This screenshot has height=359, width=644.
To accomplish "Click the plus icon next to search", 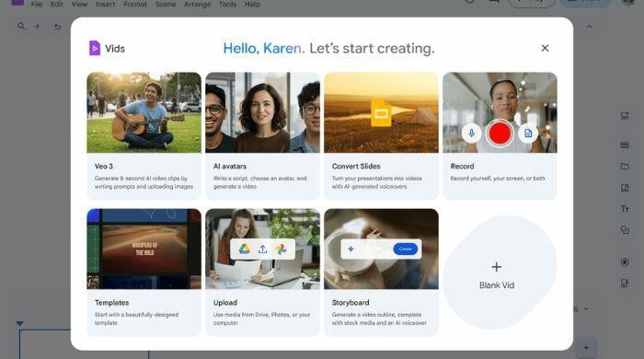I will coord(38,27).
